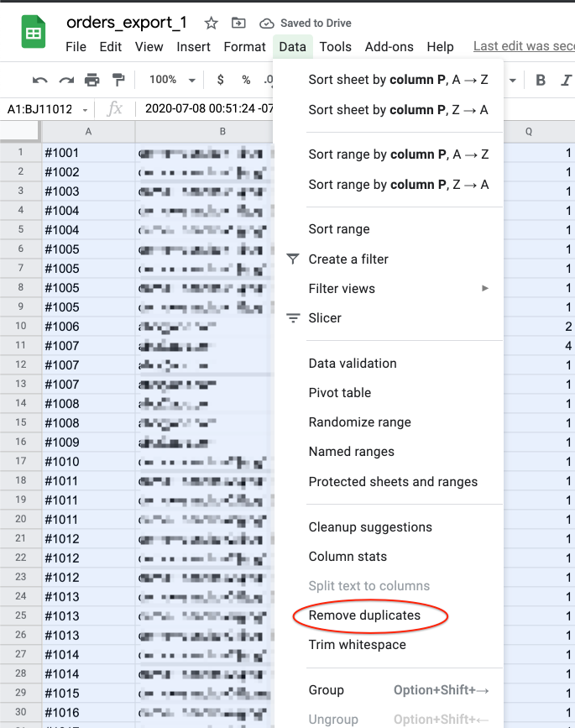Click the Redo arrow icon
This screenshot has height=728, width=575.
point(66,81)
